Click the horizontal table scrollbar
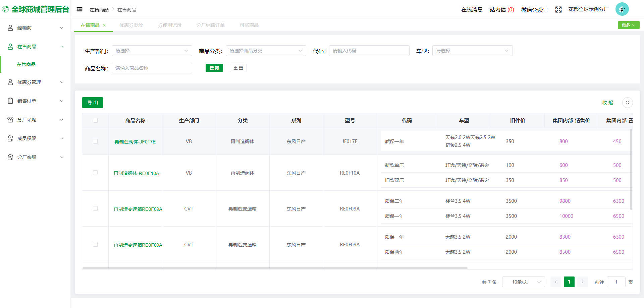The height and width of the screenshot is (308, 644). [x=275, y=268]
